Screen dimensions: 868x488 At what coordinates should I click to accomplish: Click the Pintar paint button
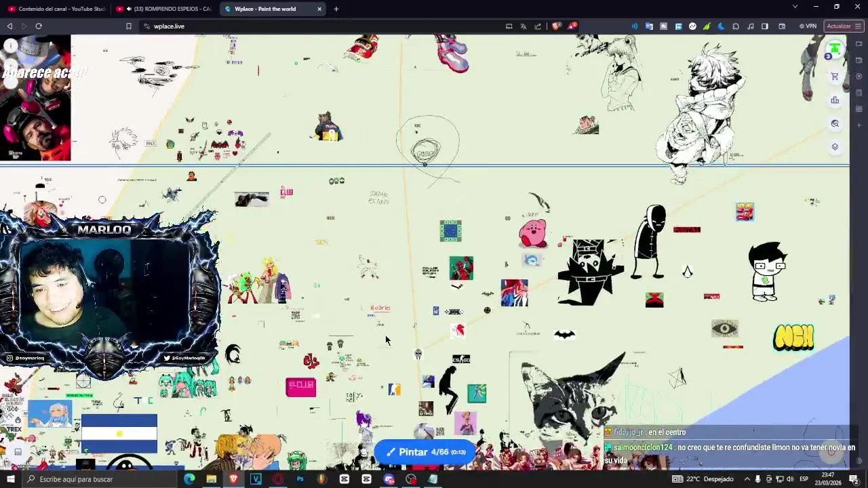click(425, 452)
